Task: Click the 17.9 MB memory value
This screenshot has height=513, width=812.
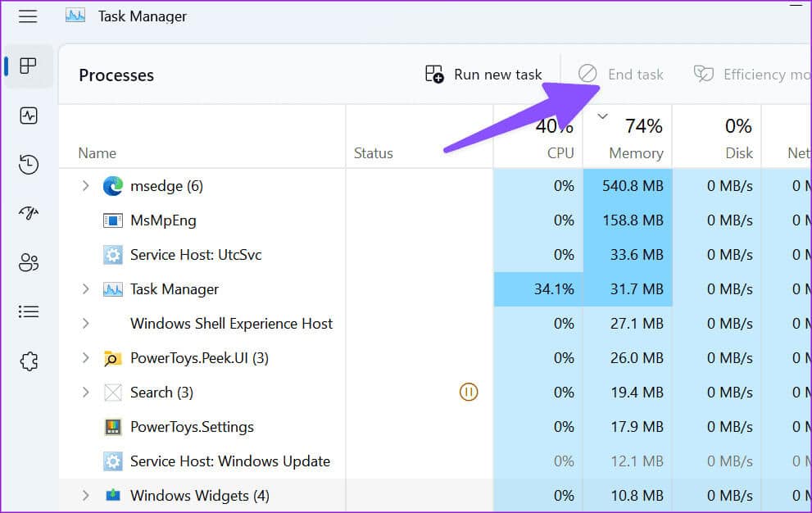Action: pyautogui.click(x=637, y=427)
